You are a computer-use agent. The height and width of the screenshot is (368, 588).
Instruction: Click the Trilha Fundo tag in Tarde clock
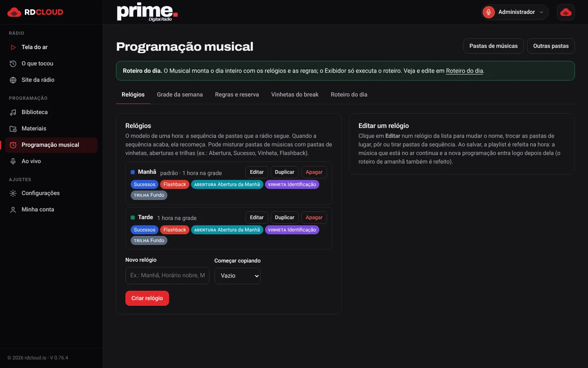coord(149,240)
